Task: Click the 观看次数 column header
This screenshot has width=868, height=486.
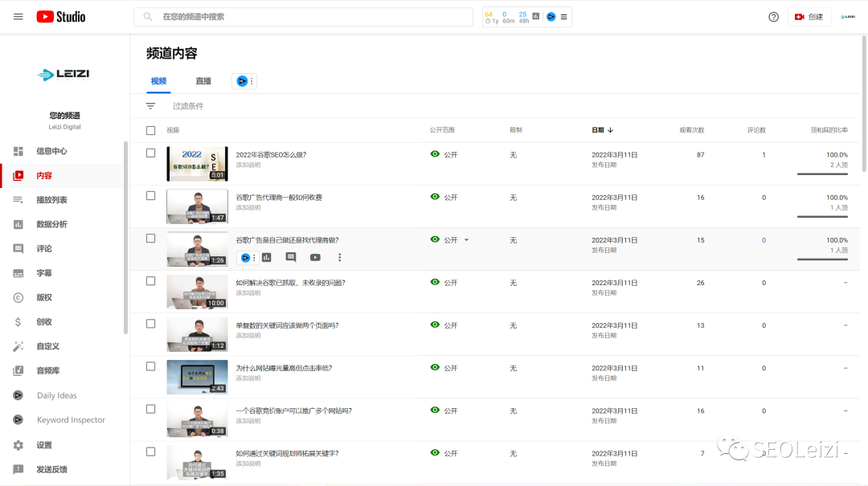Action: coord(692,130)
